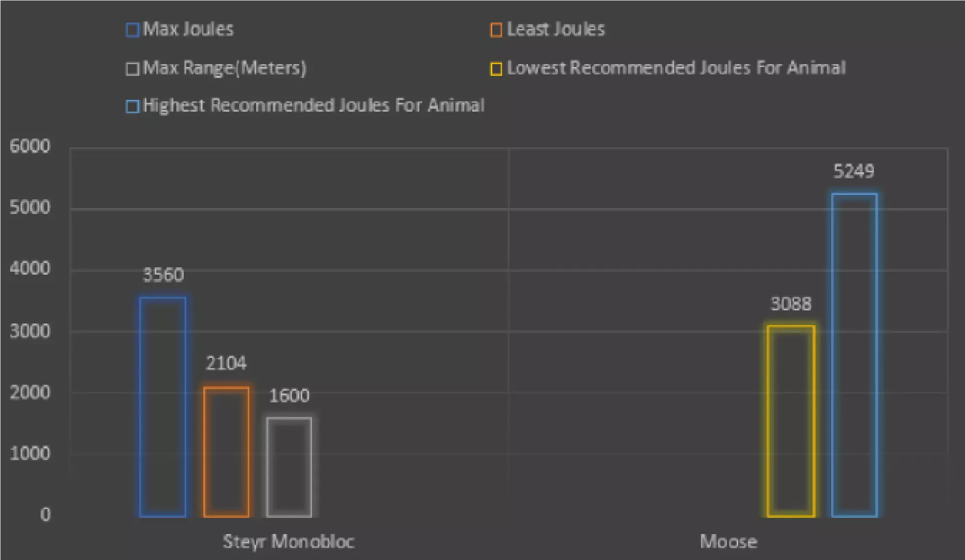Screen dimensions: 965x560
Task: Click the Max Joules legend swatch
Action: point(132,30)
